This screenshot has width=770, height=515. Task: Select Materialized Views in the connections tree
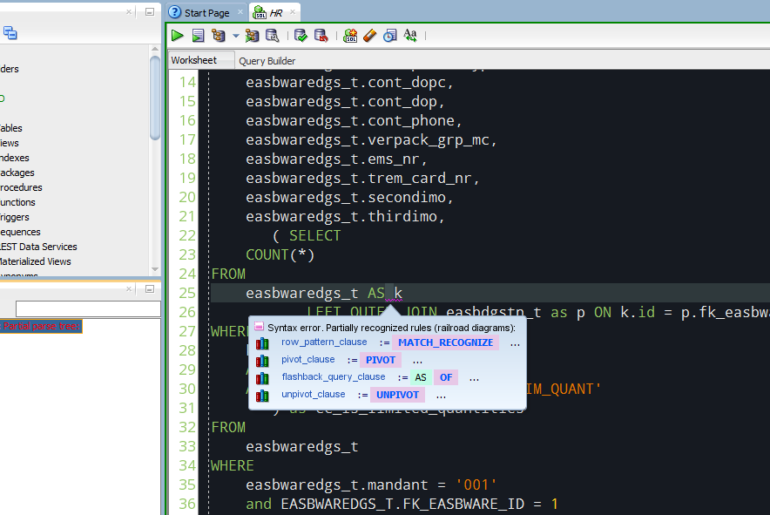(35, 261)
